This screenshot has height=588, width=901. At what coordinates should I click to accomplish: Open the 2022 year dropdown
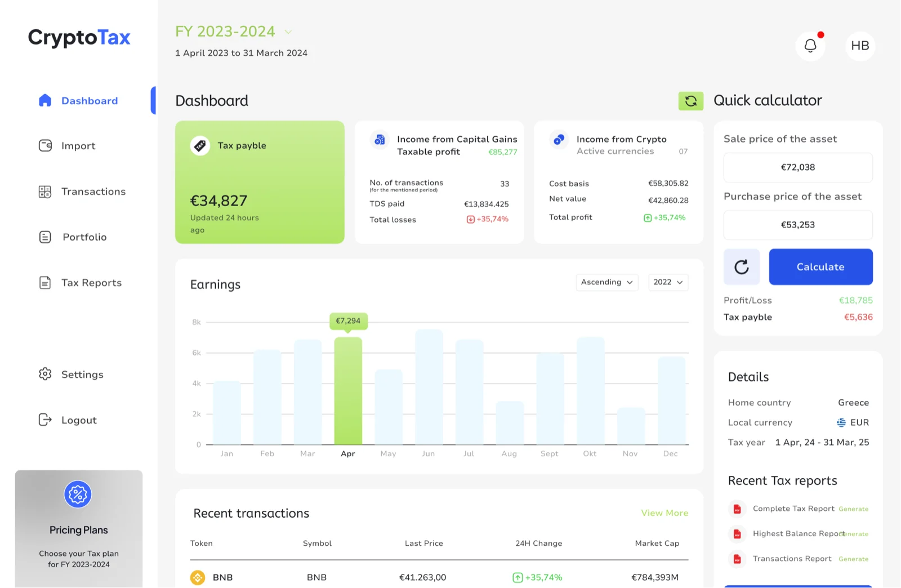(668, 282)
